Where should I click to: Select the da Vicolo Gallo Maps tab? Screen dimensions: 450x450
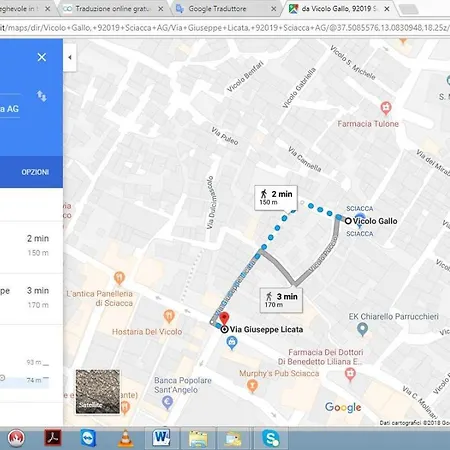pyautogui.click(x=339, y=9)
